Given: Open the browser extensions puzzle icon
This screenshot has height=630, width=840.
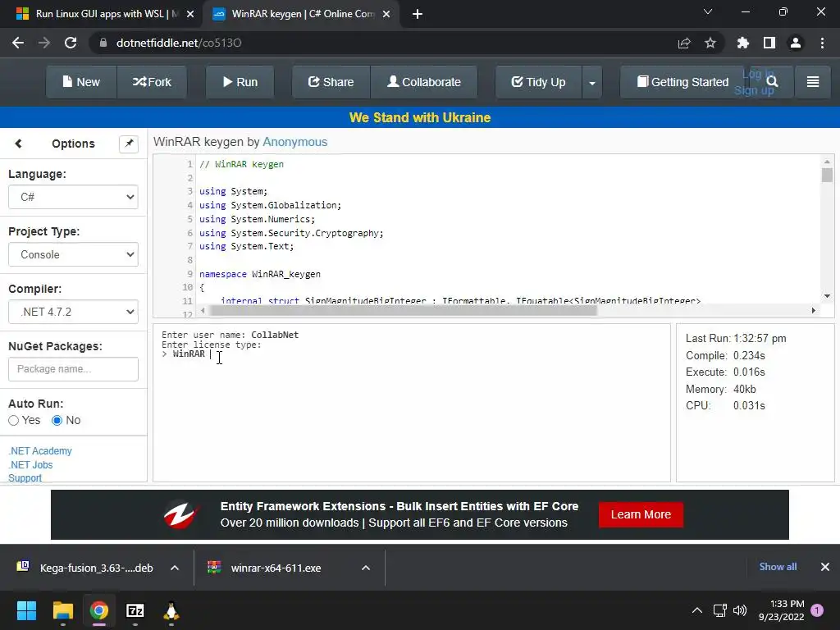Looking at the screenshot, I should pyautogui.click(x=742, y=43).
